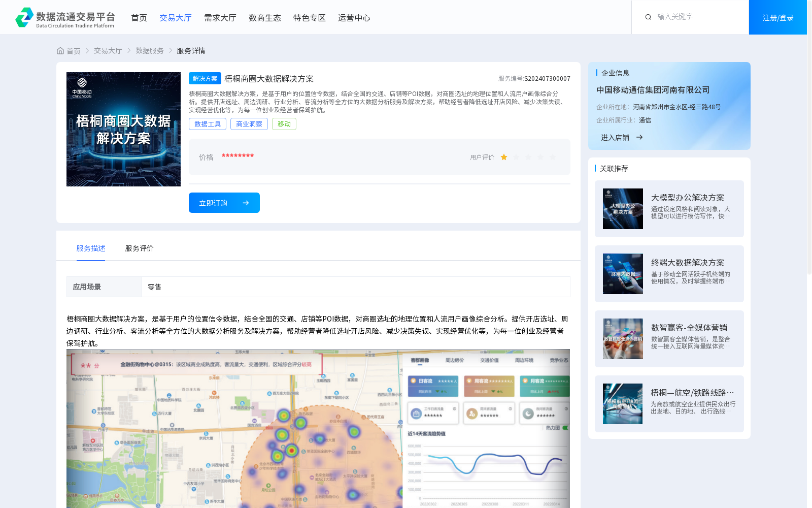Click the 应用场景 label cell
The height and width of the screenshot is (508, 812).
[104, 287]
